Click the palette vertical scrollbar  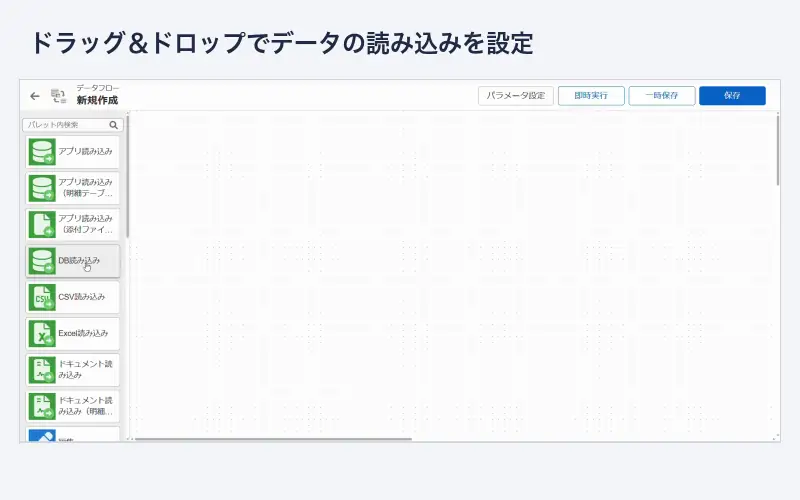tap(128, 176)
